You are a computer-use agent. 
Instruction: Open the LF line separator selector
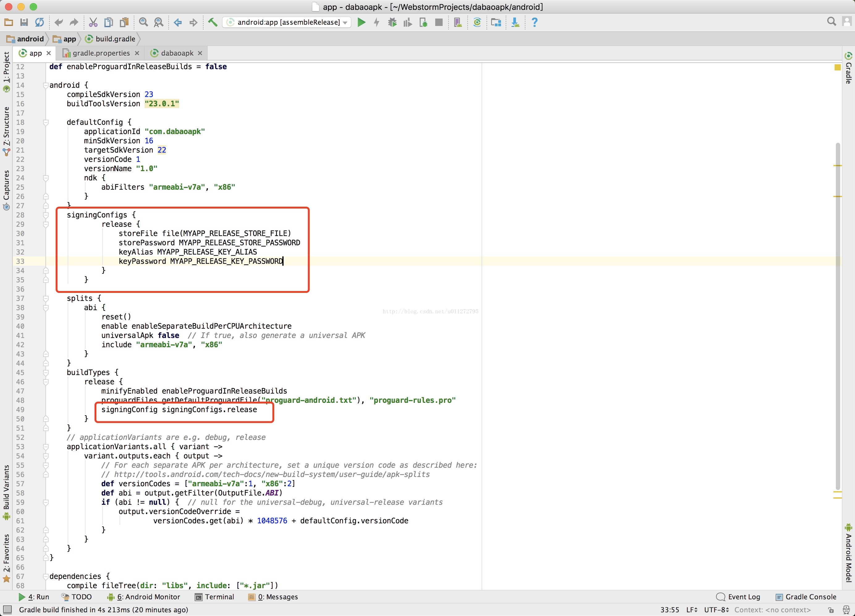click(692, 610)
